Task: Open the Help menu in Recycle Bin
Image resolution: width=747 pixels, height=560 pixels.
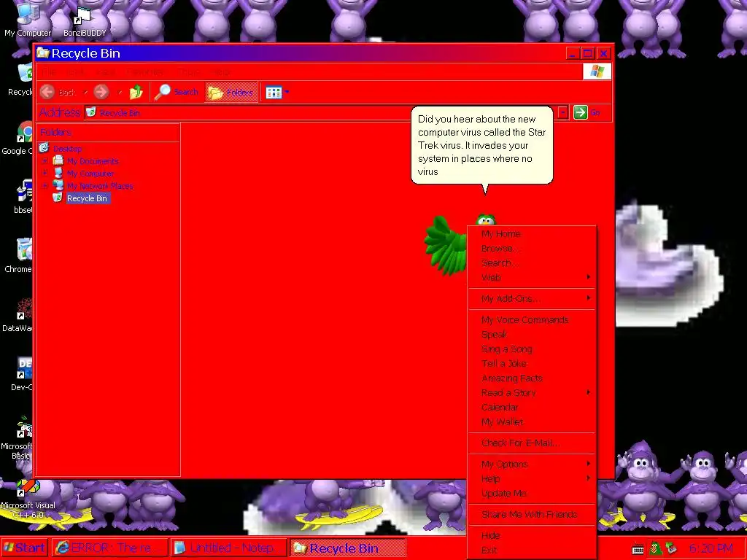Action: pyautogui.click(x=220, y=72)
